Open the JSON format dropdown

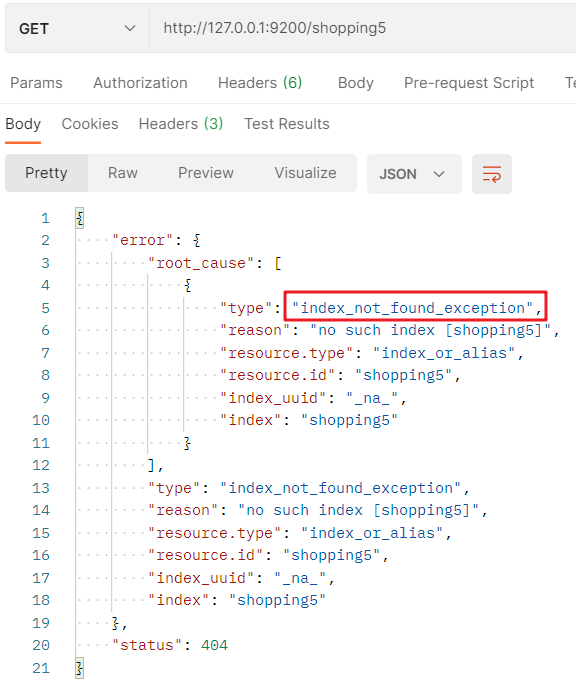point(414,174)
